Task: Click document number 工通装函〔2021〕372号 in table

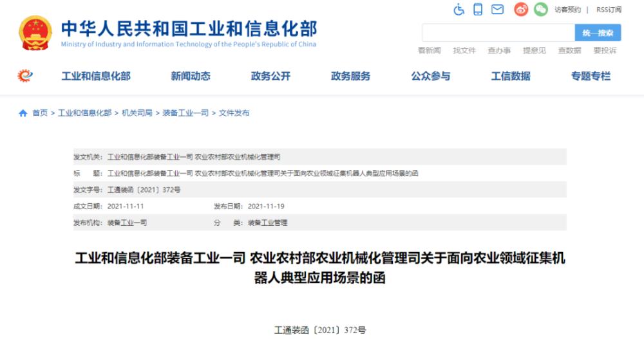Action: click(144, 190)
